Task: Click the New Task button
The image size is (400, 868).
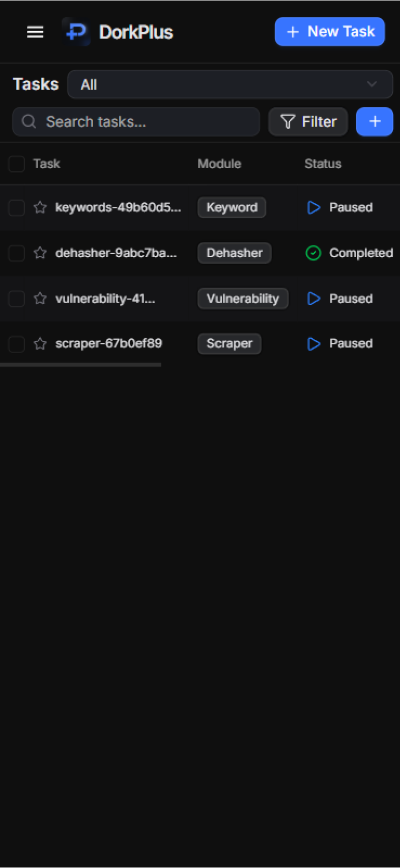Action: tap(330, 32)
